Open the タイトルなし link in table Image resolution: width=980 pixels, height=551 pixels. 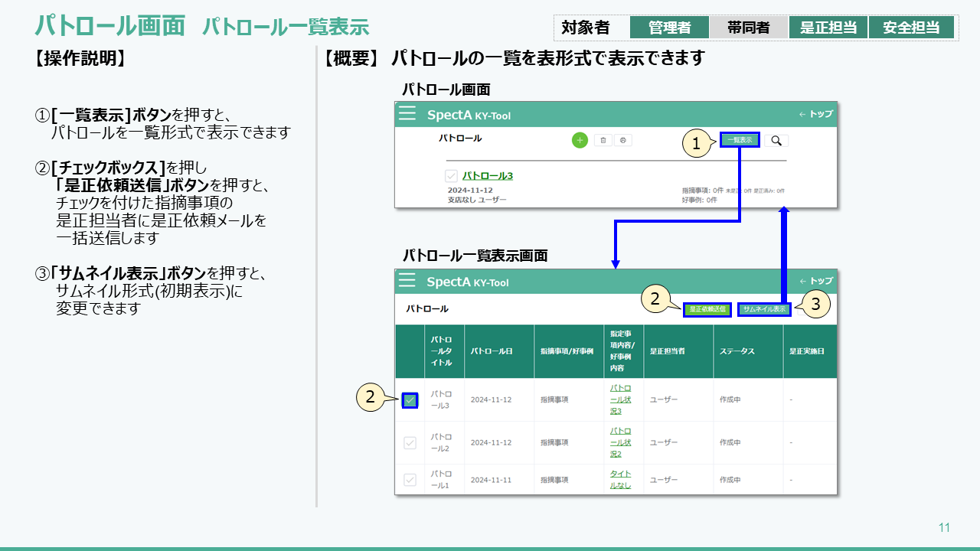click(x=620, y=480)
